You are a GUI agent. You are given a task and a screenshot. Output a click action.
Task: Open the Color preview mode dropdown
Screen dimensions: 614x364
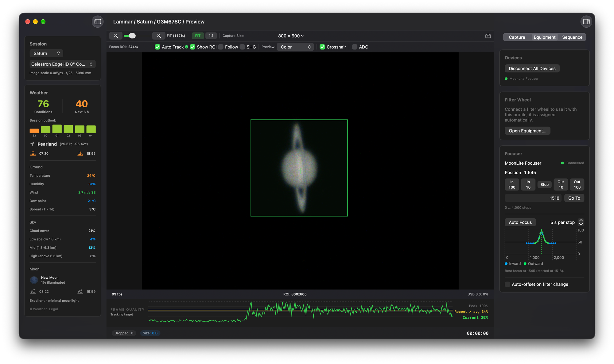(295, 47)
